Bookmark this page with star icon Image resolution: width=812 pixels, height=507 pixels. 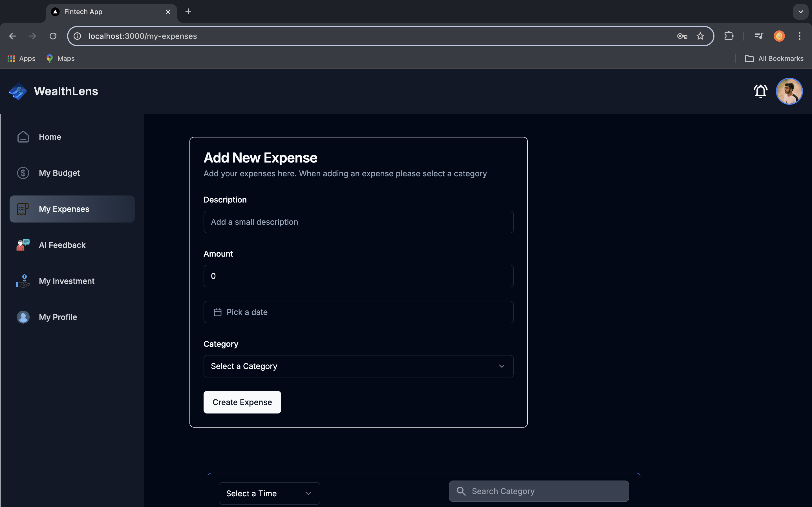pyautogui.click(x=700, y=36)
